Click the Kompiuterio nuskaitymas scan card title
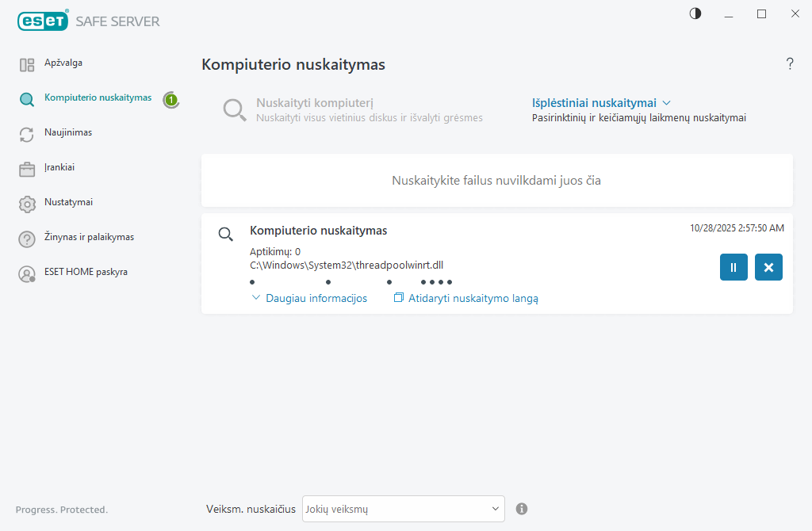The height and width of the screenshot is (531, 812). 319,231
